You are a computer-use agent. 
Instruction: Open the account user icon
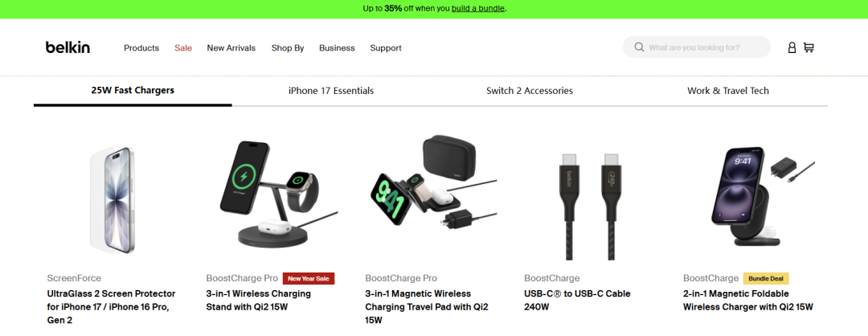pos(792,47)
